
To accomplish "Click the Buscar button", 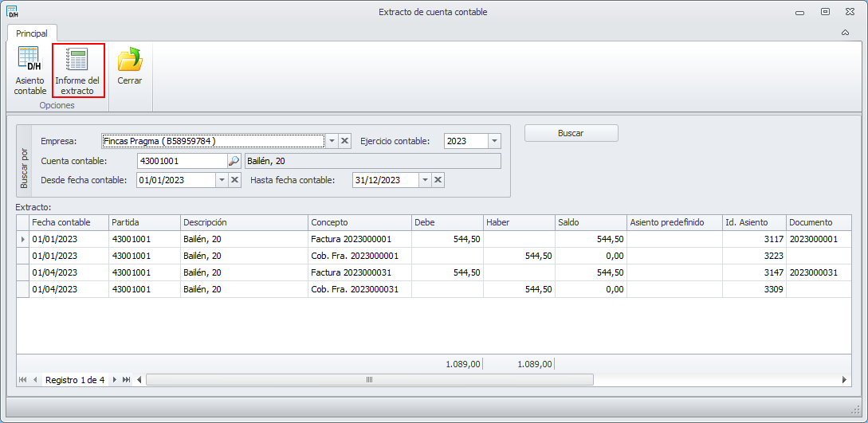I will 571,133.
